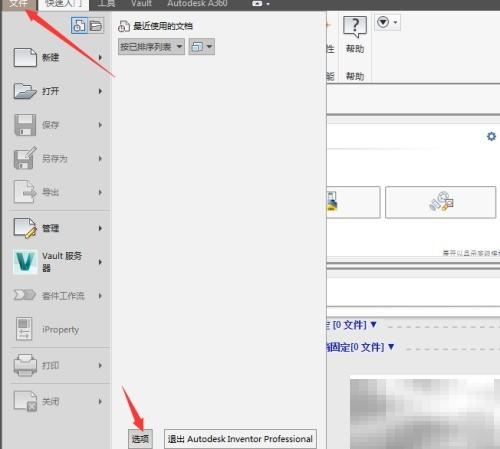The height and width of the screenshot is (449, 500).
Task: Open the iProperty icon
Action: [24, 329]
